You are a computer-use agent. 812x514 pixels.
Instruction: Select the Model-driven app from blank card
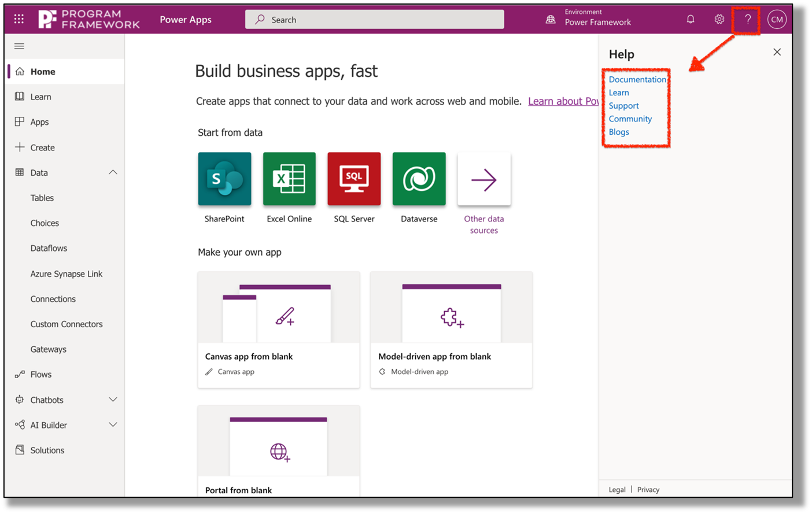tap(451, 330)
